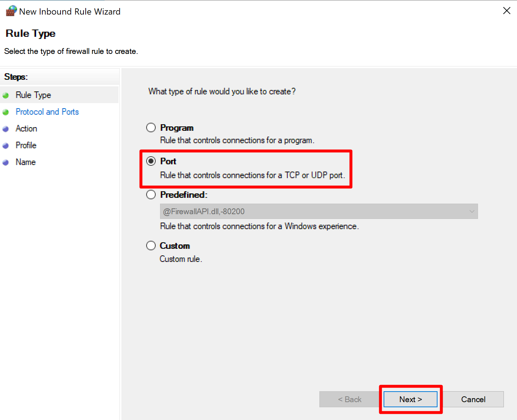This screenshot has width=517, height=420.
Task: Click the purple bullet beside Name
Action: pyautogui.click(x=6, y=162)
